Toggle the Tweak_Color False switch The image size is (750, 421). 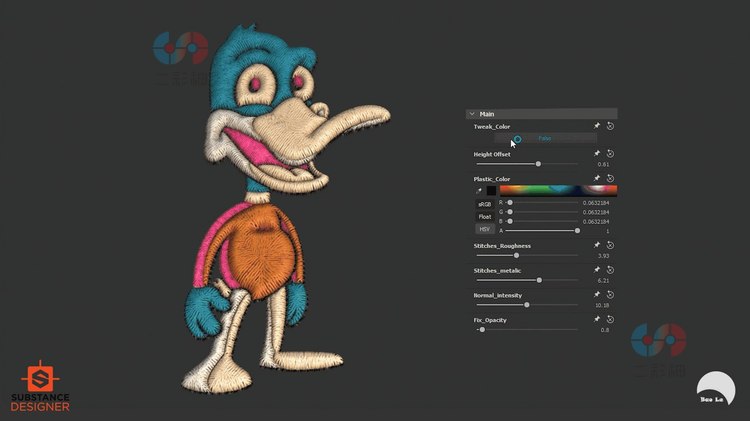coord(545,139)
